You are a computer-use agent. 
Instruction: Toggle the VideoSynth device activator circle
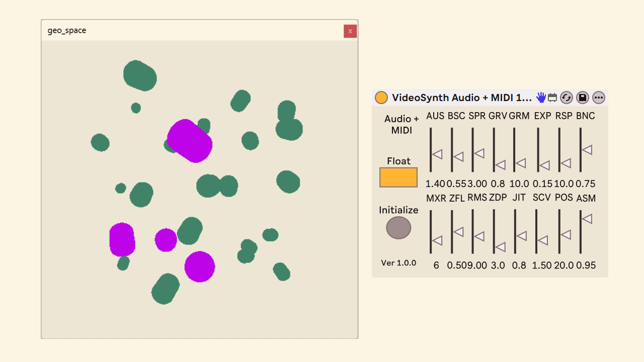coord(381,98)
